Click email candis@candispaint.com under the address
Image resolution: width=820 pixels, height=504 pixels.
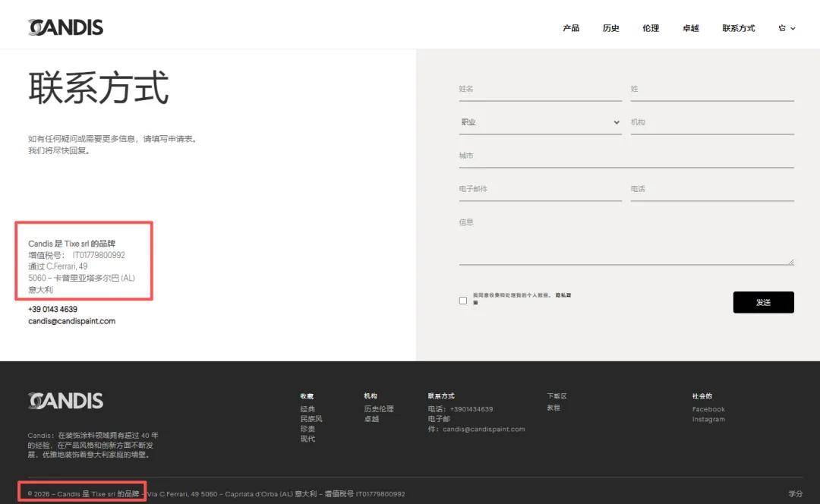click(x=71, y=321)
